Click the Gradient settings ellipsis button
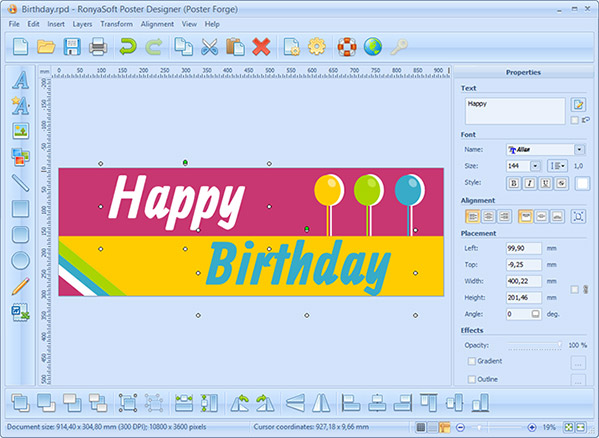Screen dimensions: 599x438 tap(578, 363)
